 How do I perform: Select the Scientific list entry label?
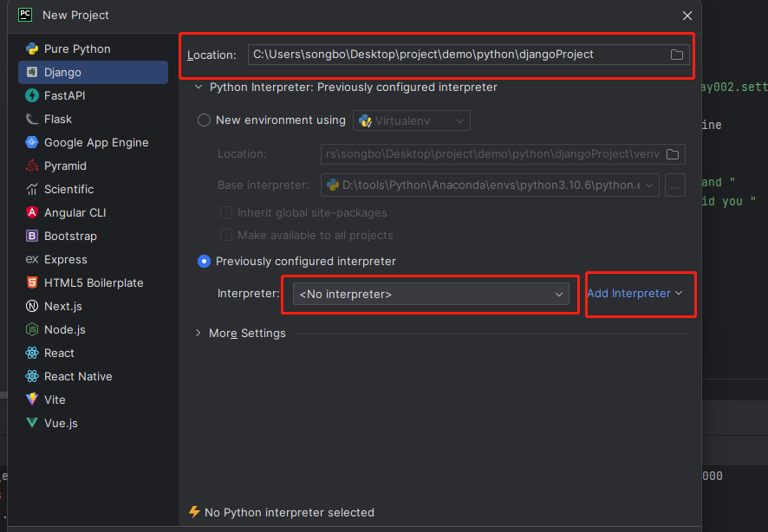click(69, 190)
